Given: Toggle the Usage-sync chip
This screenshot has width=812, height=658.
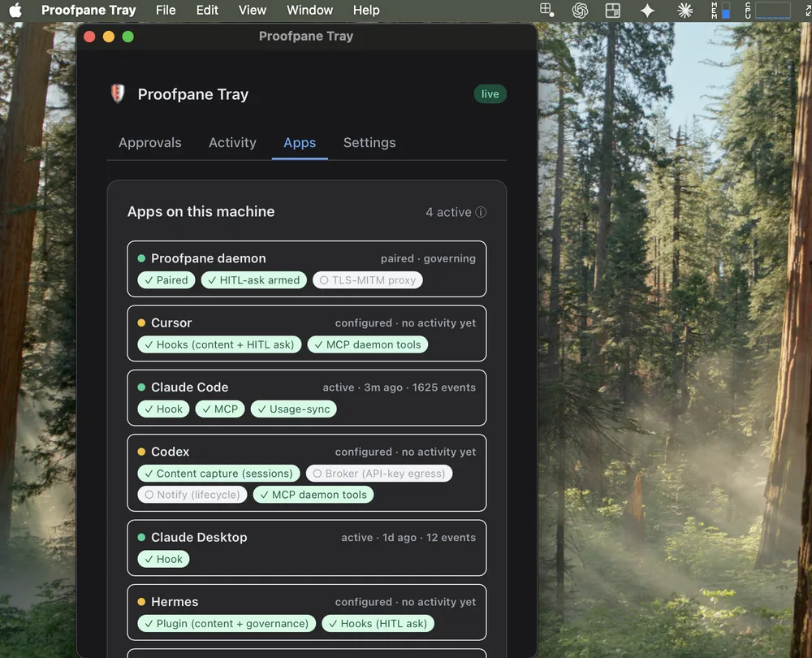Looking at the screenshot, I should 294,409.
